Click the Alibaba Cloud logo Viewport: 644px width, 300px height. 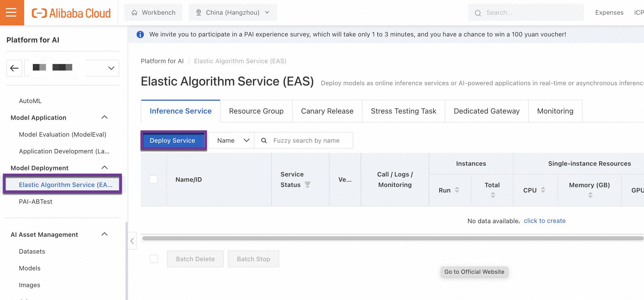tap(71, 13)
